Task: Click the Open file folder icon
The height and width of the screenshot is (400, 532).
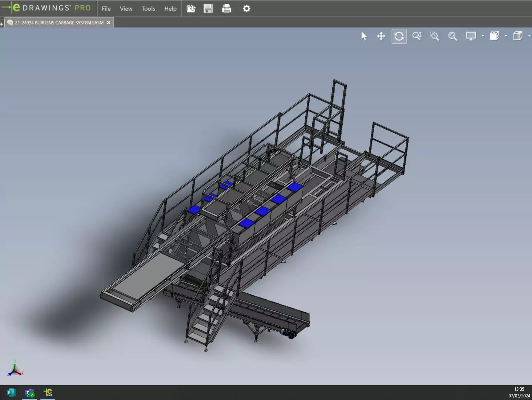Action: [191, 9]
